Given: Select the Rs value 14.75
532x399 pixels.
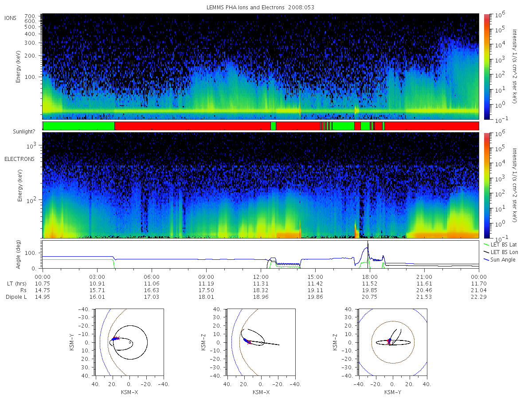Looking at the screenshot, I should (x=43, y=290).
